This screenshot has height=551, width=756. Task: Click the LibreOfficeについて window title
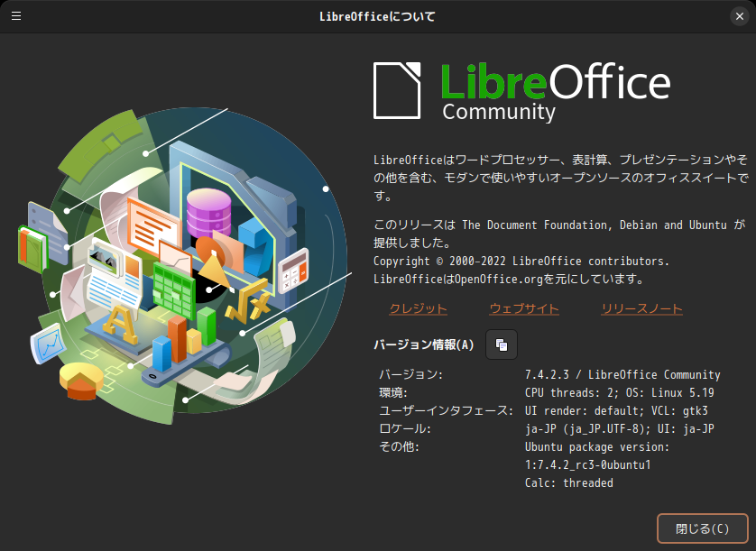pos(377,16)
